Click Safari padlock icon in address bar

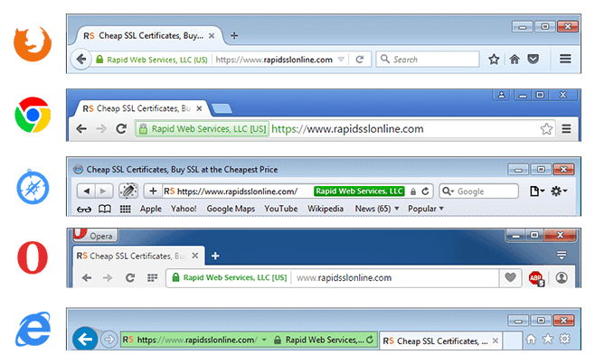click(x=413, y=191)
